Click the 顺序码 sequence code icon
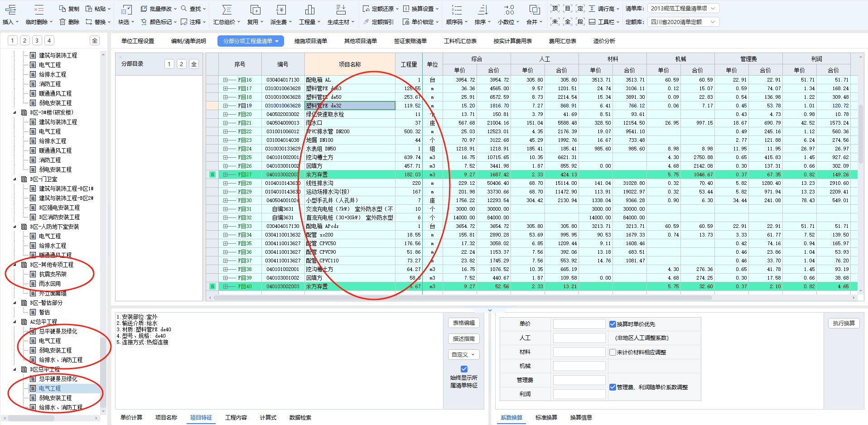868x425 pixels. tap(457, 10)
